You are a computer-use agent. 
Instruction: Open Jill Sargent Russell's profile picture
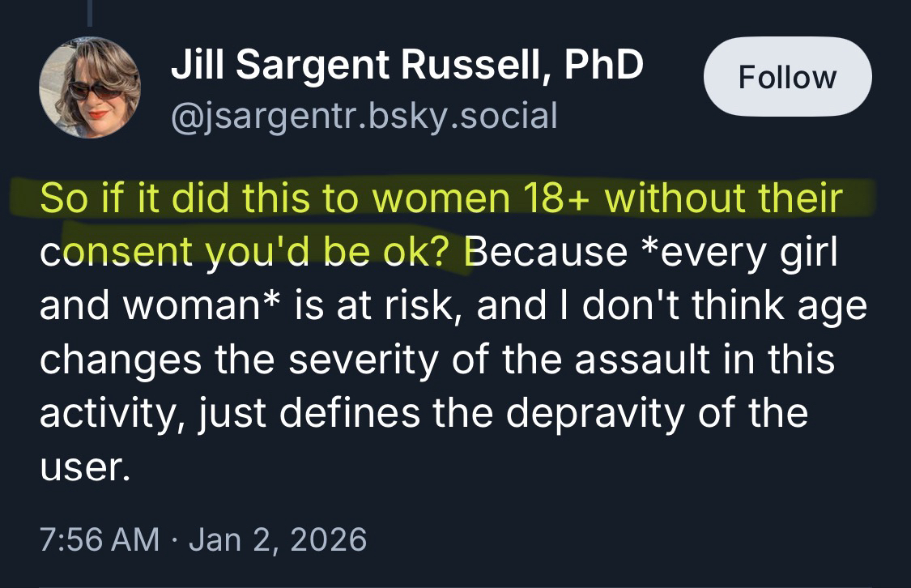point(90,87)
